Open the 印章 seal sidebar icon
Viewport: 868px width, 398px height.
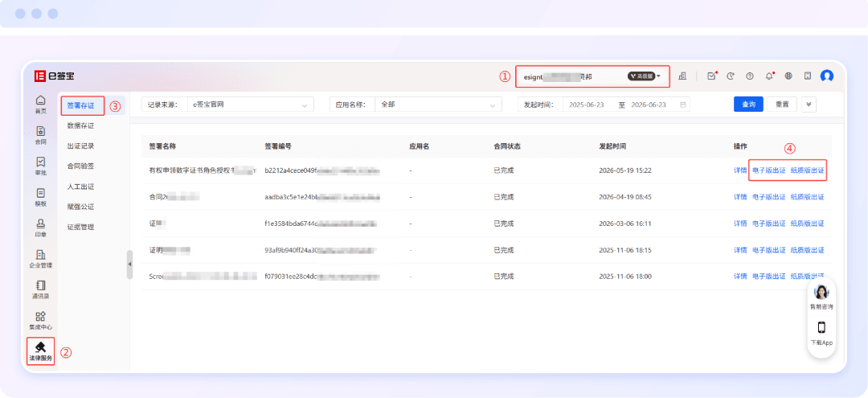coord(40,228)
